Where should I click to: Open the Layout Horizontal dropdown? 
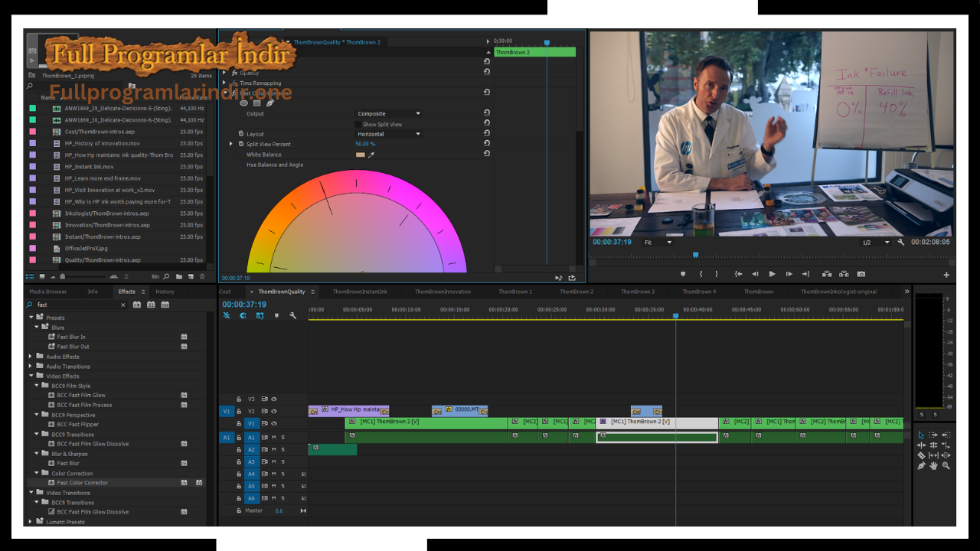tap(389, 134)
